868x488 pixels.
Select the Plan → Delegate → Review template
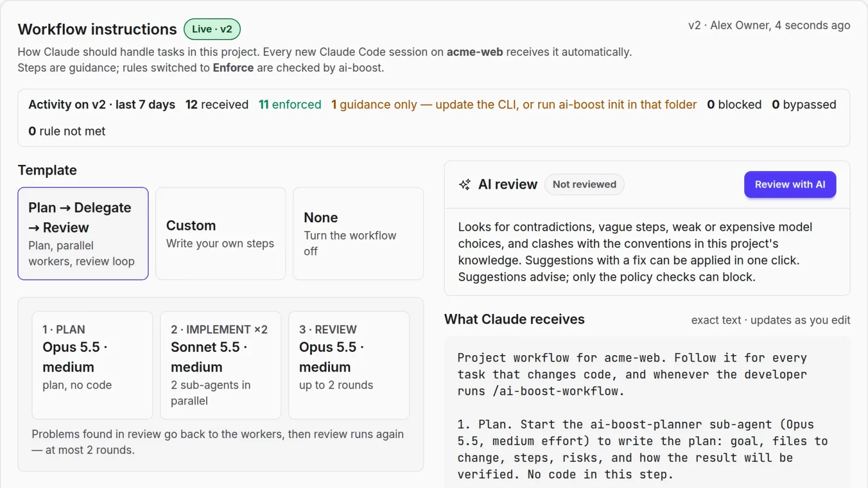[x=83, y=234]
